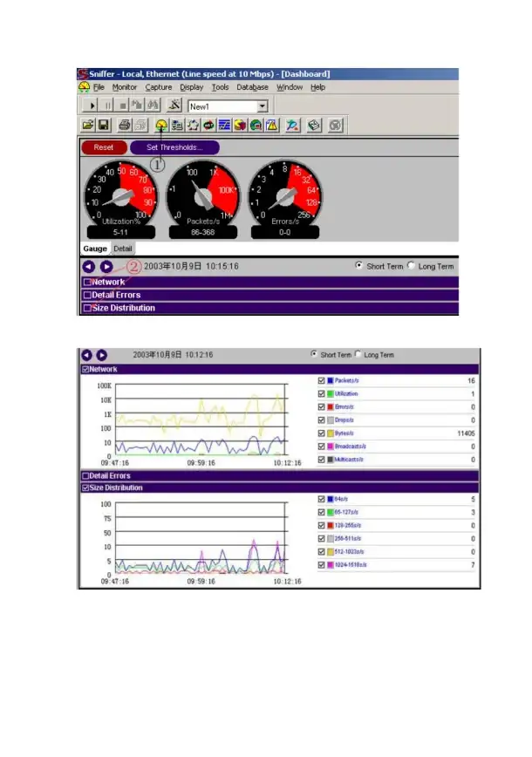Screen dimensions: 532x757
Task: Go back with left arrow beside 10:15:16 timestamp
Action: click(x=89, y=266)
